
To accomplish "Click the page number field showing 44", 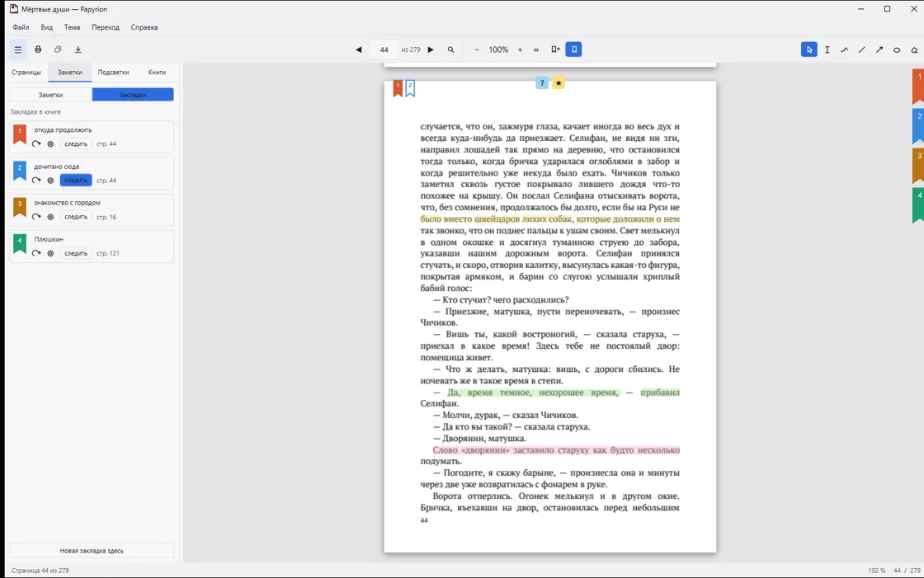I will pyautogui.click(x=384, y=50).
